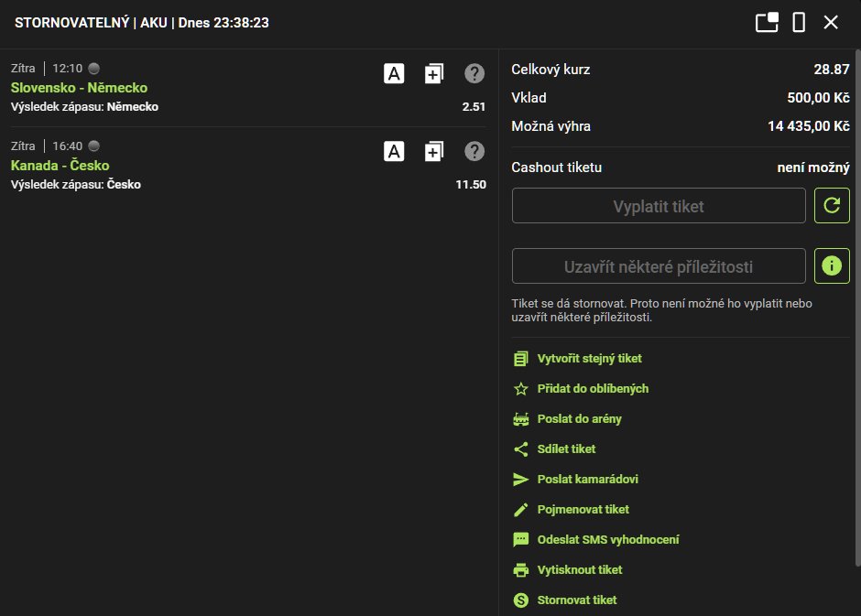Viewport: 861px width, 616px height.
Task: Click the Vyplatit tiket button
Action: [659, 206]
